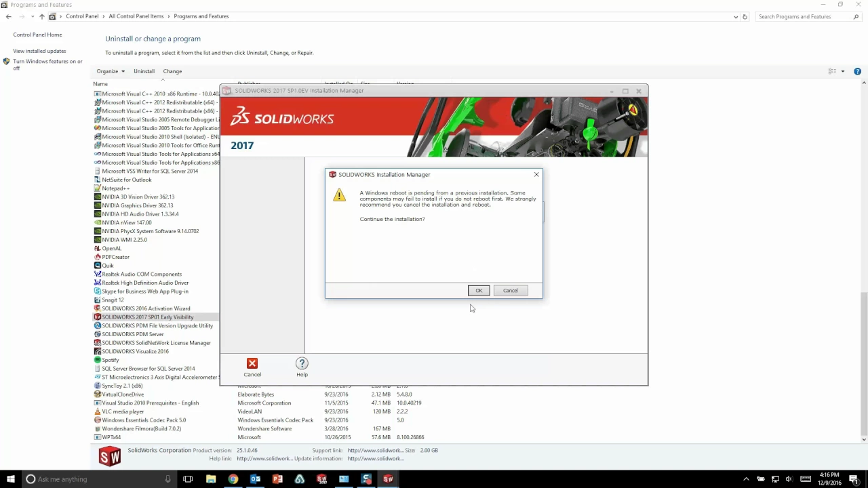Open Help in SOLIDWORKS Installation Manager
The width and height of the screenshot is (868, 488).
click(x=302, y=367)
